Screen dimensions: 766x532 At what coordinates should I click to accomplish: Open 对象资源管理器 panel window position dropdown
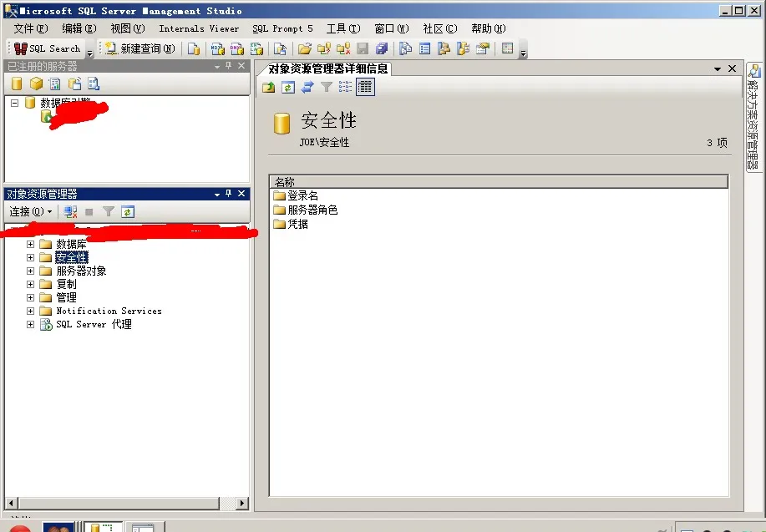(x=217, y=195)
